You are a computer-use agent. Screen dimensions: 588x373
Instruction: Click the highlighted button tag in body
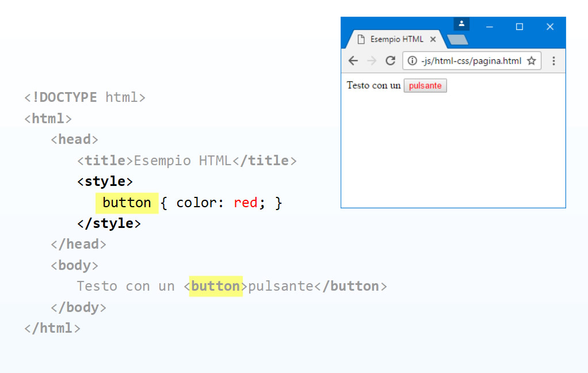pyautogui.click(x=216, y=286)
